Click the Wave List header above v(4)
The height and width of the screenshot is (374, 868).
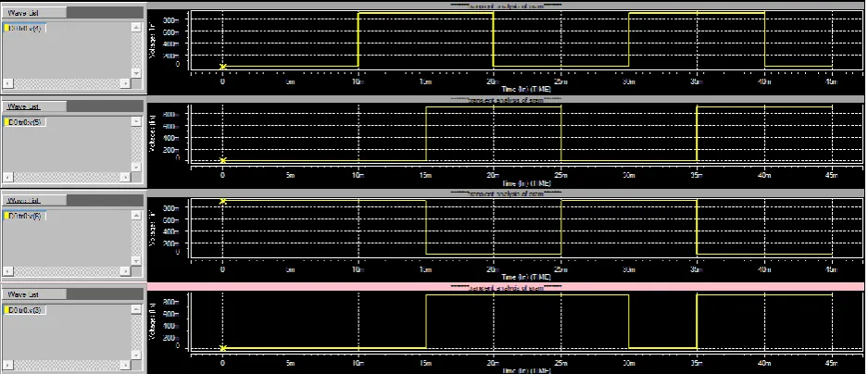tap(34, 12)
